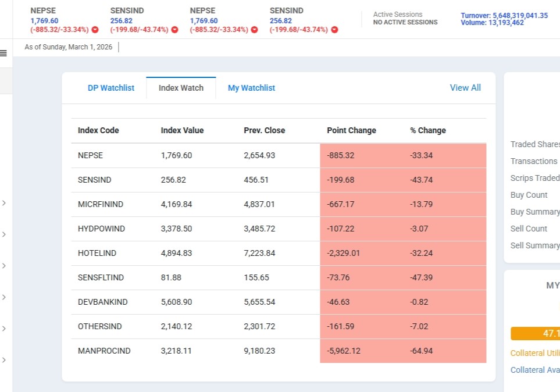The image size is (560, 392).
Task: Click the As of Sunday date label
Action: (68, 47)
